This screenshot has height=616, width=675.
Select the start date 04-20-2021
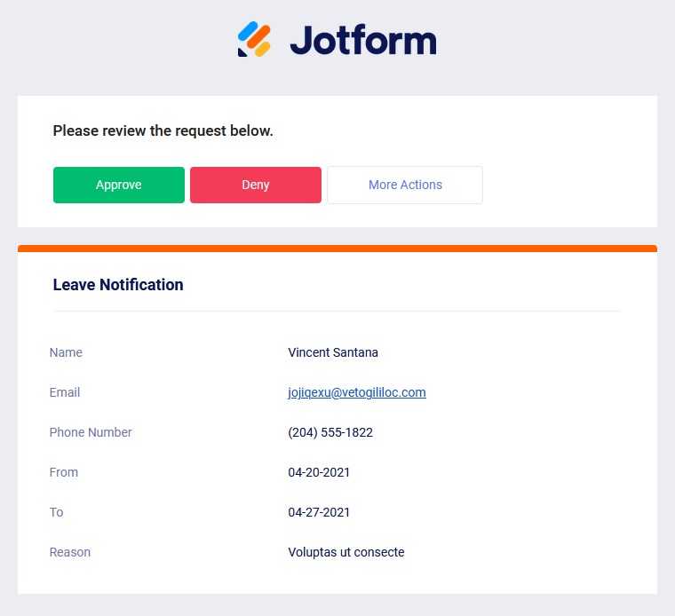pyautogui.click(x=319, y=472)
